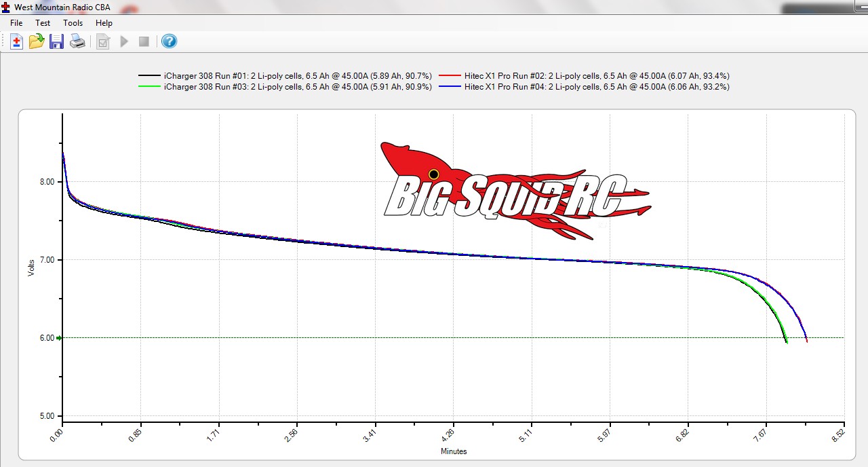Open the greyed-out checklist toolbar icon

[103, 41]
